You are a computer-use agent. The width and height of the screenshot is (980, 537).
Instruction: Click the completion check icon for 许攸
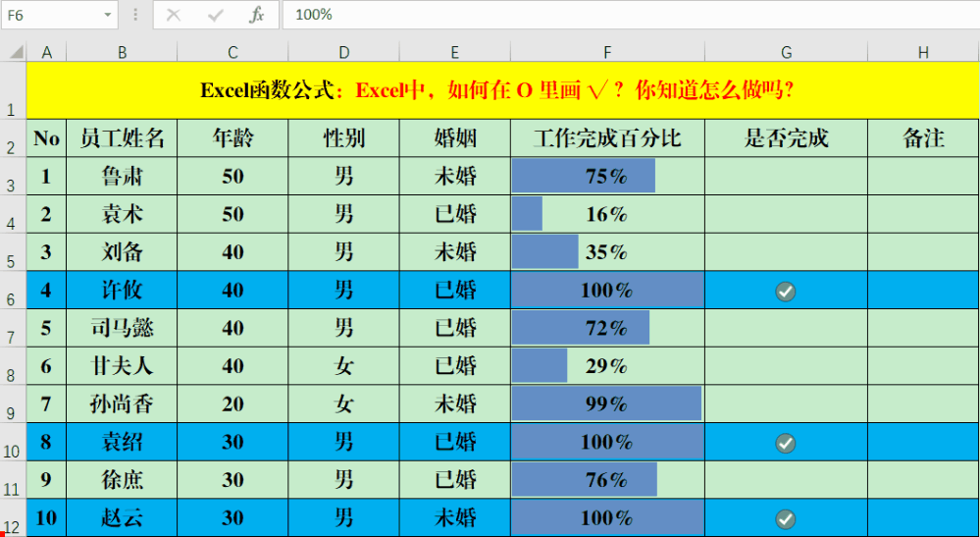(786, 291)
